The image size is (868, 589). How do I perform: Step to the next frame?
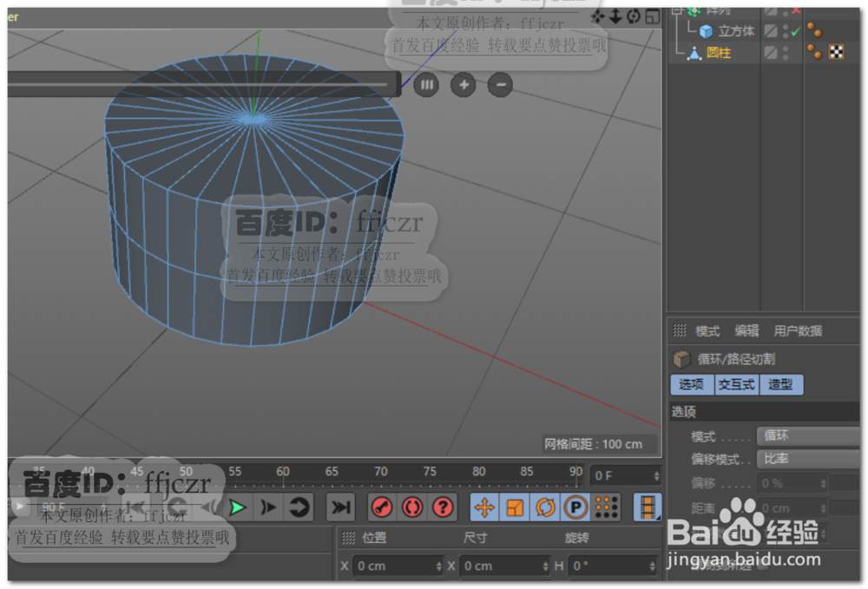(268, 507)
